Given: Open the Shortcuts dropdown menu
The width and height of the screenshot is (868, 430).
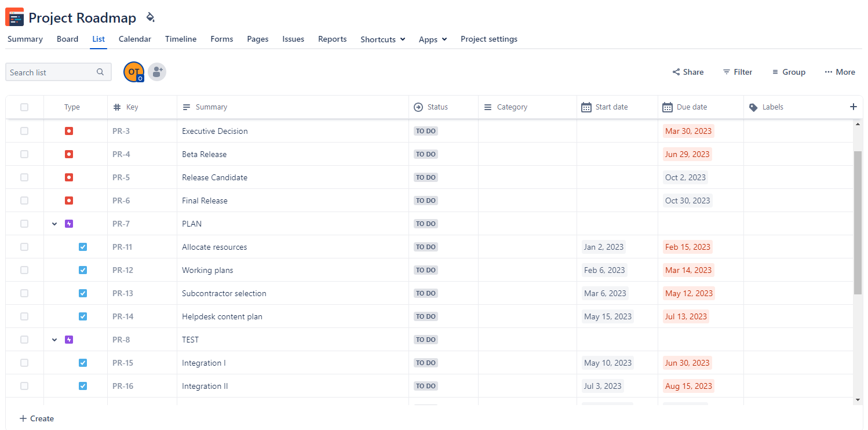Looking at the screenshot, I should coord(382,39).
